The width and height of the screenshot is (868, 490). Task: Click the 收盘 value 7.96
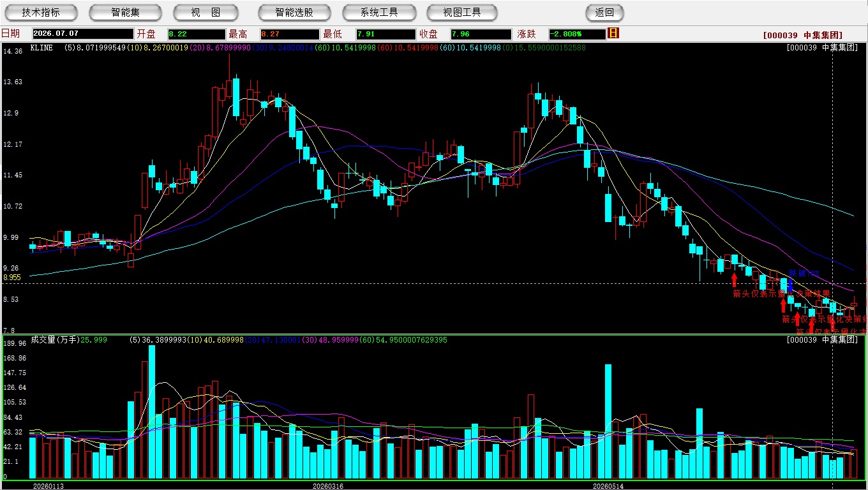481,34
